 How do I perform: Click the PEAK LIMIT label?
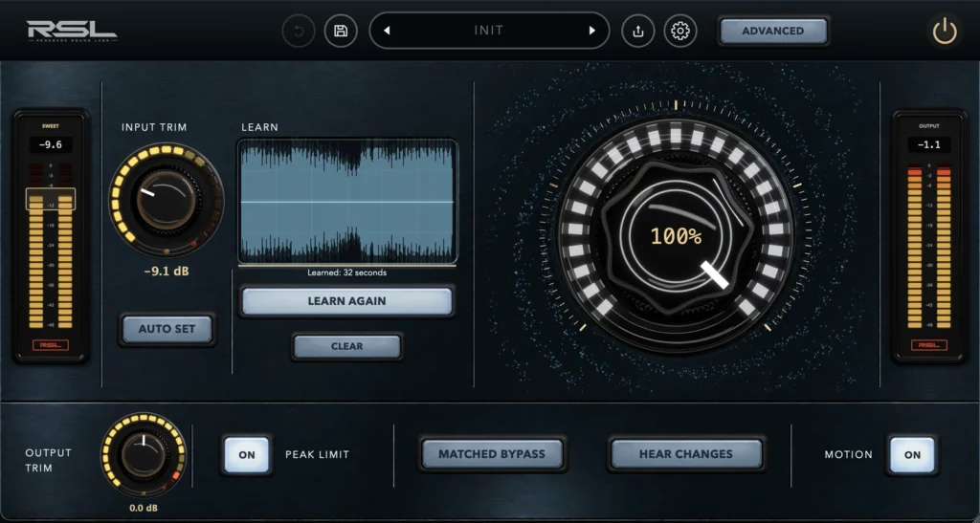point(318,454)
